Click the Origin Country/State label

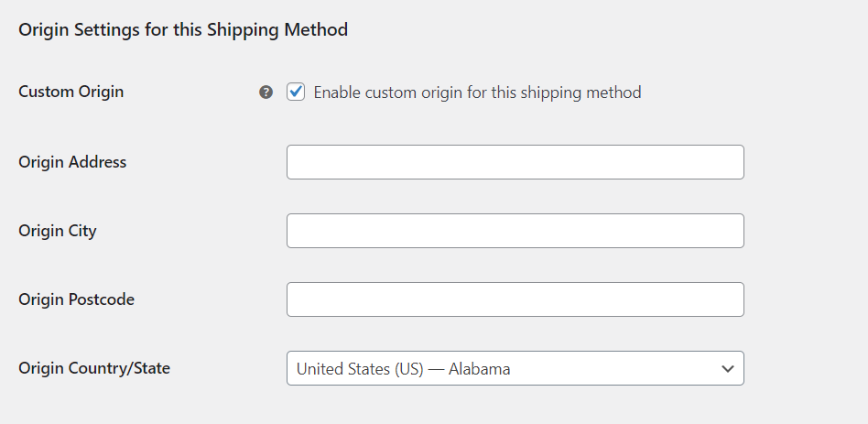click(x=94, y=368)
